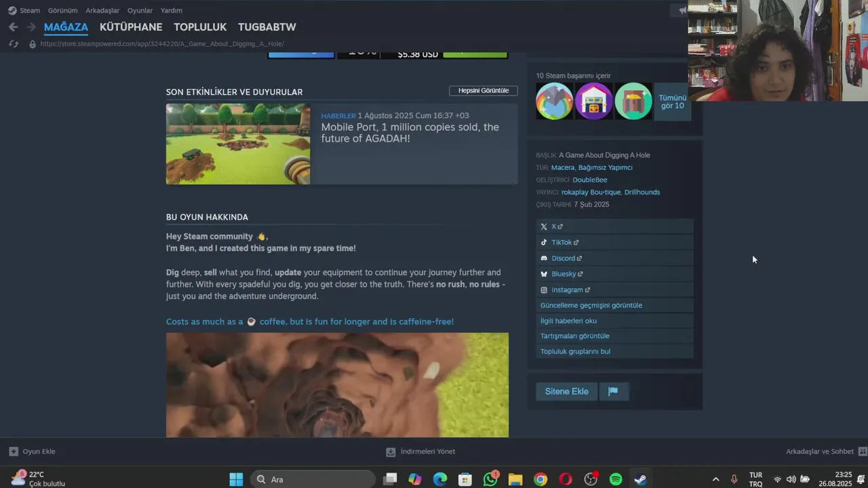Go forward with the right arrow

[31, 27]
